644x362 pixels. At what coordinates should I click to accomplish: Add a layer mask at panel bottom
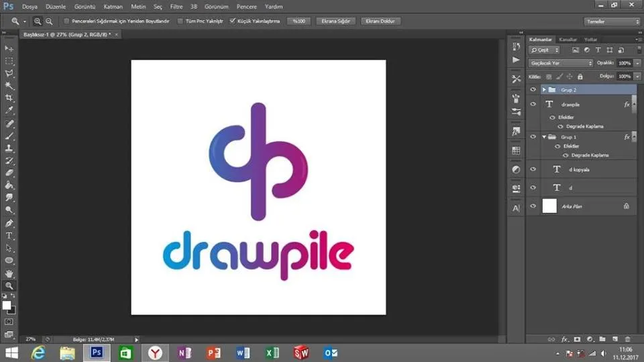[577, 339]
